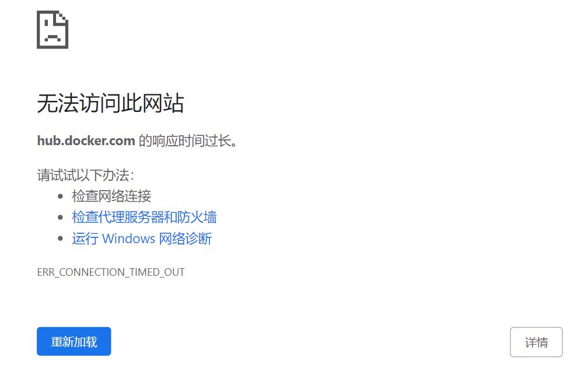Open the 检查代理服务器和防火墙 link
588x372 pixels.
pyautogui.click(x=145, y=217)
